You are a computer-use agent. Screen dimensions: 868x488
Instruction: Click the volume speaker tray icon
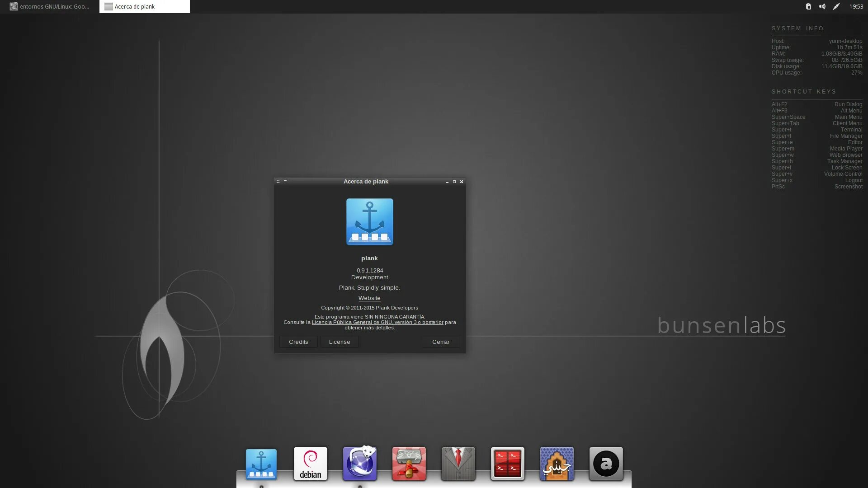coord(822,6)
